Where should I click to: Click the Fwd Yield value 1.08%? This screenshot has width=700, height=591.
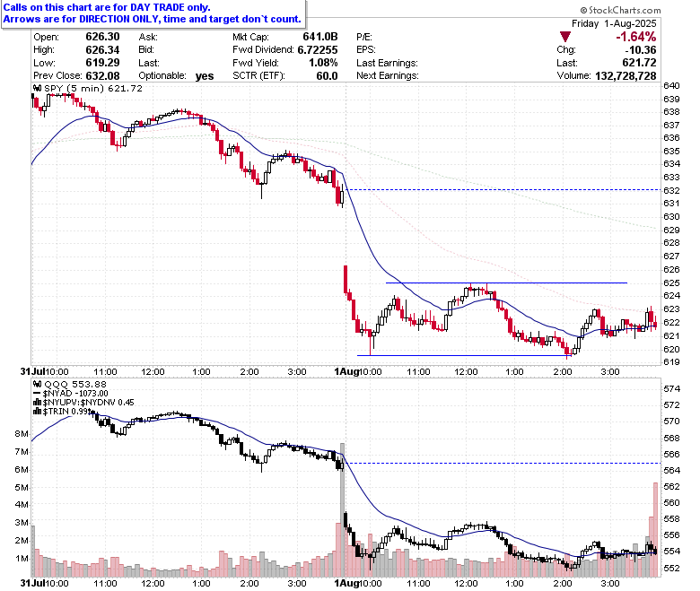323,63
